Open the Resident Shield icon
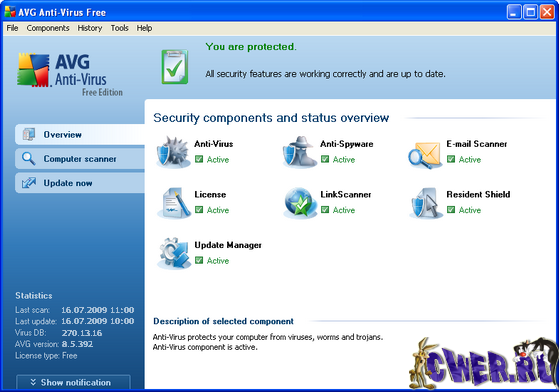 [426, 202]
